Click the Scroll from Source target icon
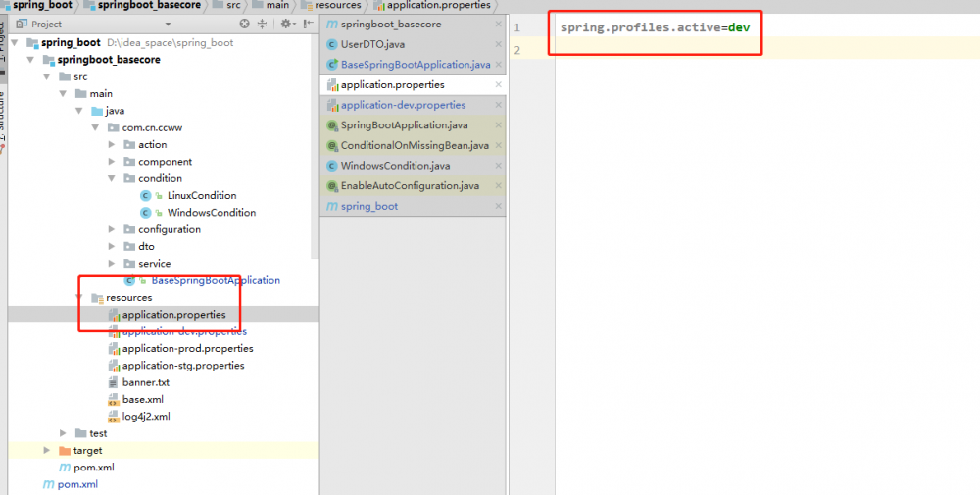 click(x=244, y=24)
